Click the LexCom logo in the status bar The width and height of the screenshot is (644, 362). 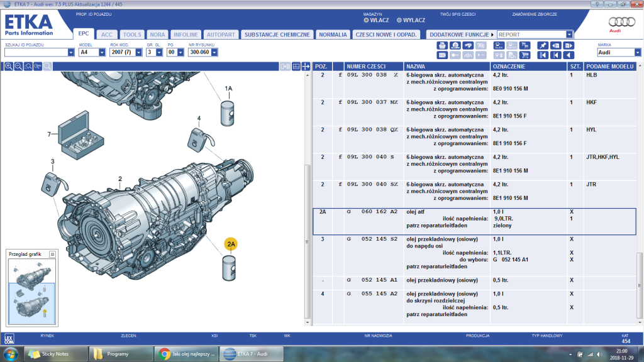tap(9, 339)
